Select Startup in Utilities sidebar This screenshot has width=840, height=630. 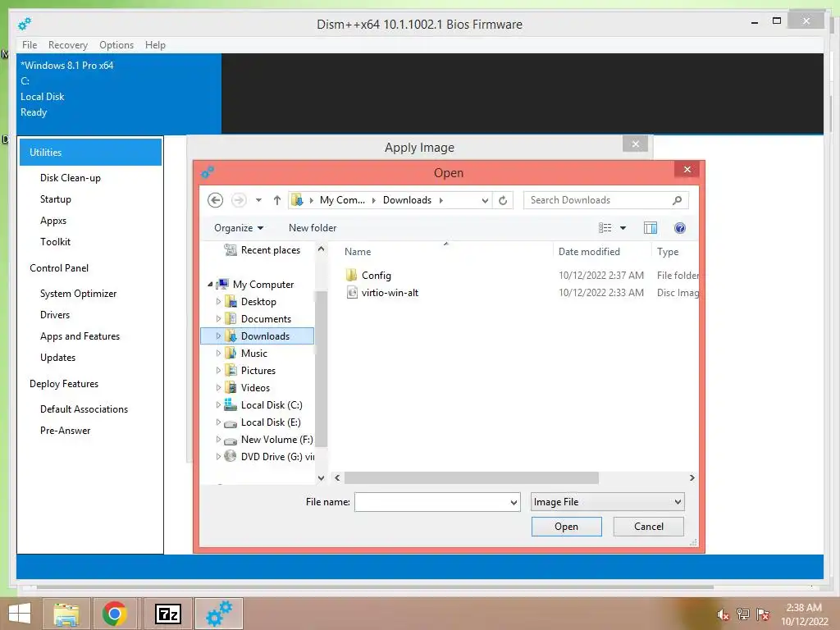56,199
